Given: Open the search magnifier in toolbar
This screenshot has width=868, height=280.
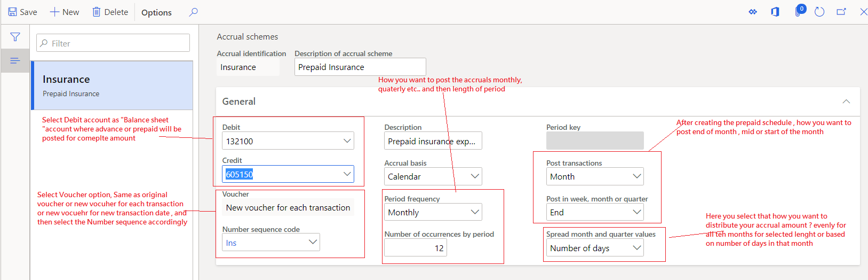Looking at the screenshot, I should [194, 12].
